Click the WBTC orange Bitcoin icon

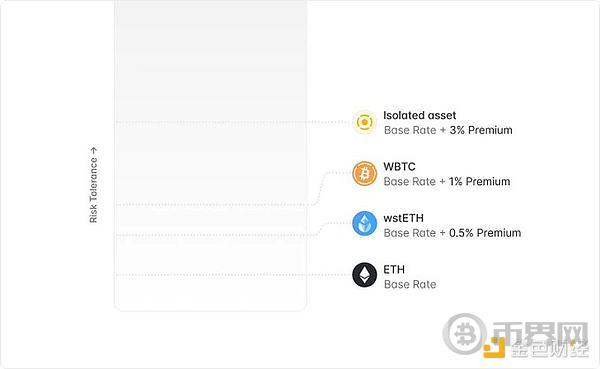point(364,173)
